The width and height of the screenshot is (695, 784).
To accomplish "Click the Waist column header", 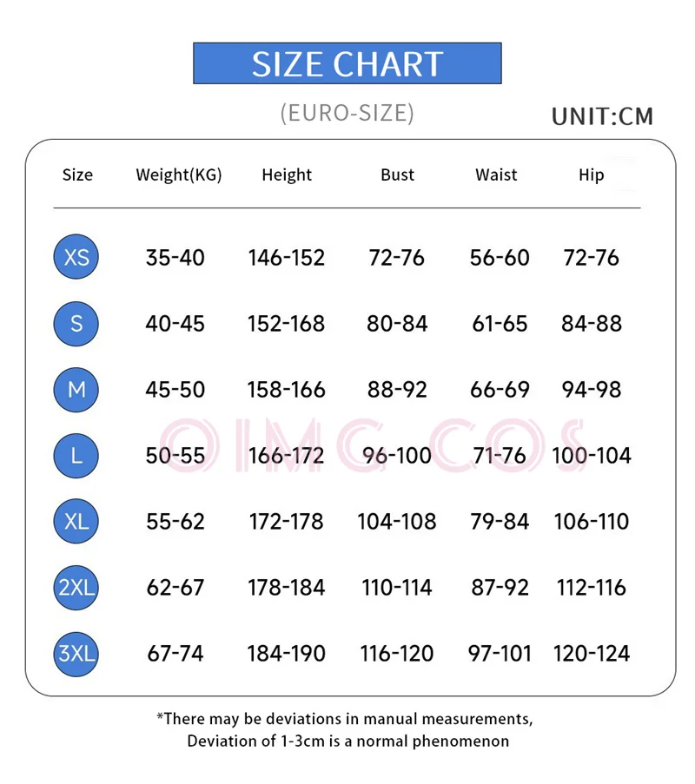I will pos(496,175).
